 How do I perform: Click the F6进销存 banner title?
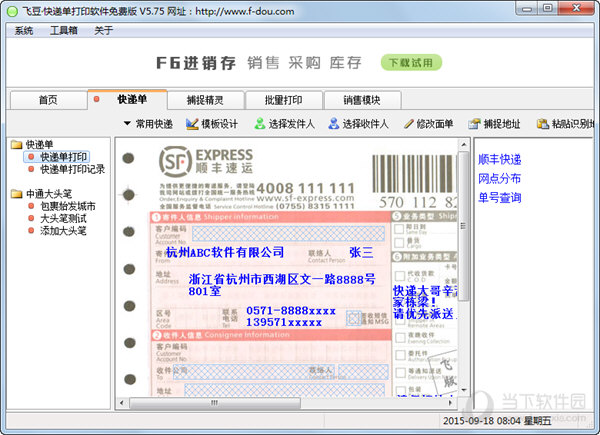pyautogui.click(x=196, y=63)
